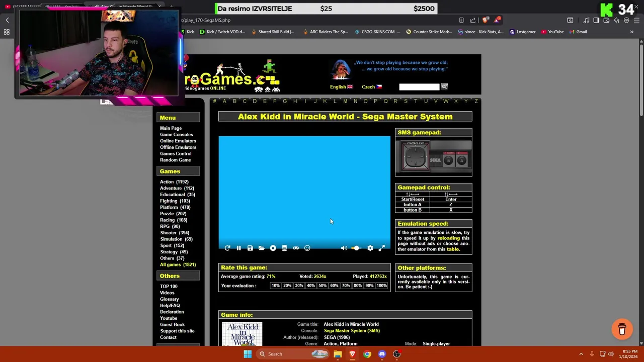Open the TOP 100 page
Viewport: 644px width, 362px height.
point(169,286)
